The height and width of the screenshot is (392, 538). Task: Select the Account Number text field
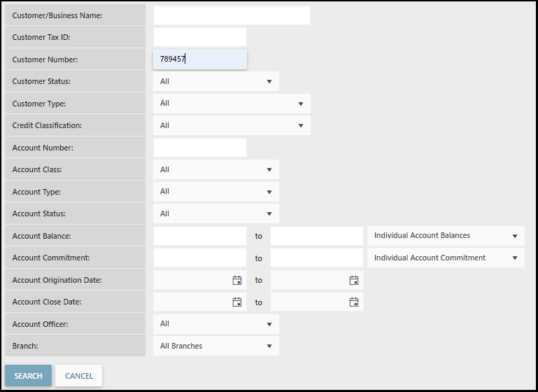pyautogui.click(x=199, y=148)
